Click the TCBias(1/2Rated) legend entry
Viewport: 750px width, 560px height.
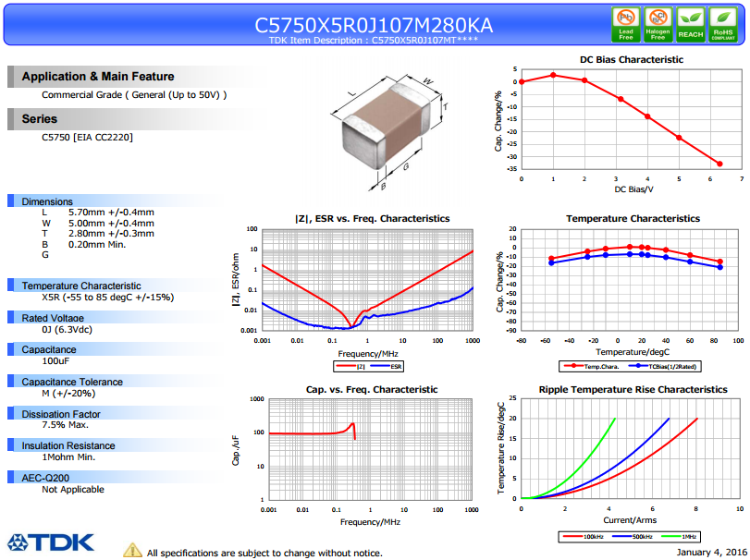[x=662, y=367]
